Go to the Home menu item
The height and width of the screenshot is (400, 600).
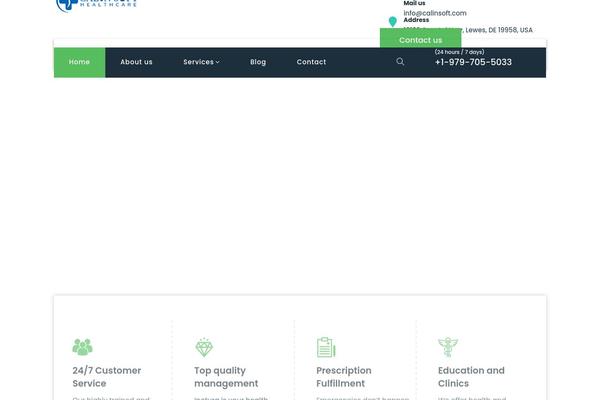tap(79, 62)
